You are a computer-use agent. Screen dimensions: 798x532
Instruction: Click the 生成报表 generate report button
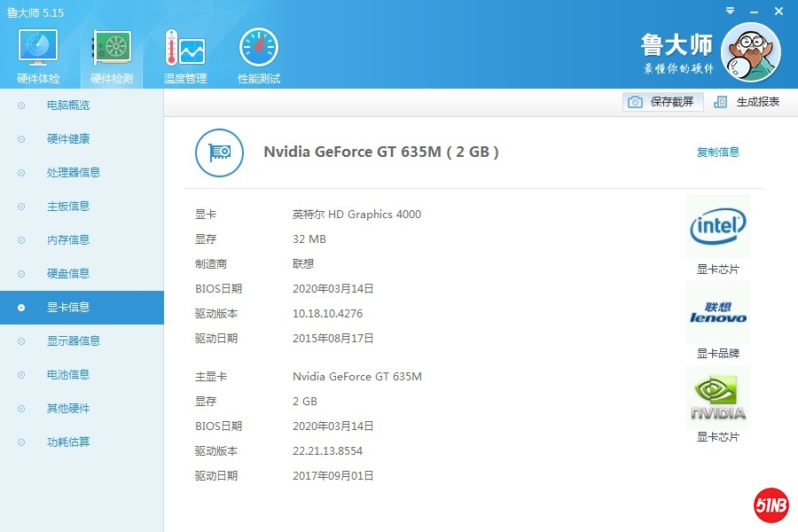click(747, 102)
